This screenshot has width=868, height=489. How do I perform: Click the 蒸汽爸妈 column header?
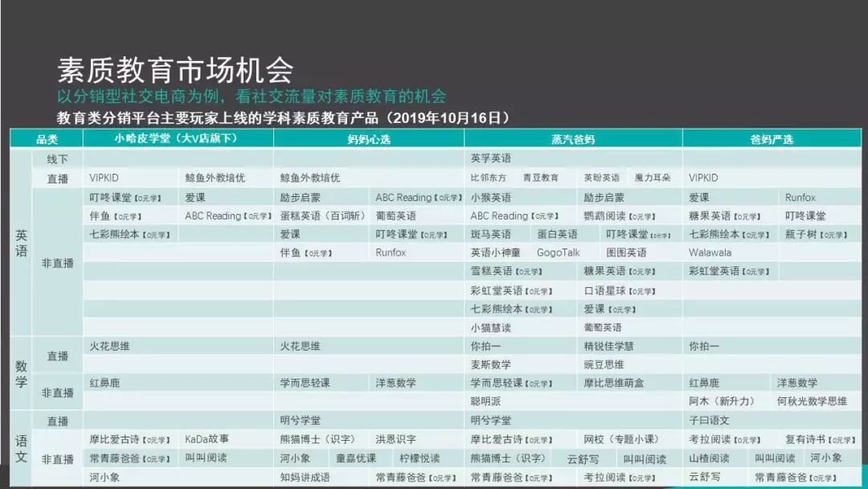[573, 139]
